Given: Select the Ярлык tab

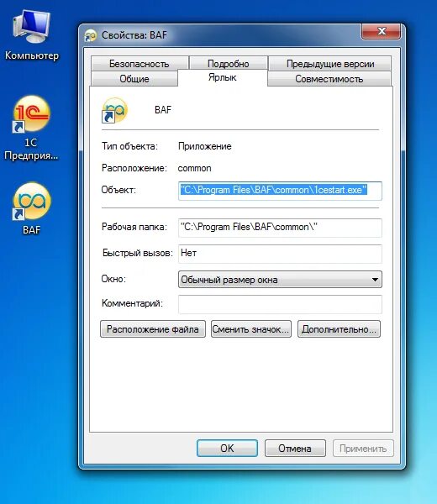Looking at the screenshot, I should click(222, 77).
